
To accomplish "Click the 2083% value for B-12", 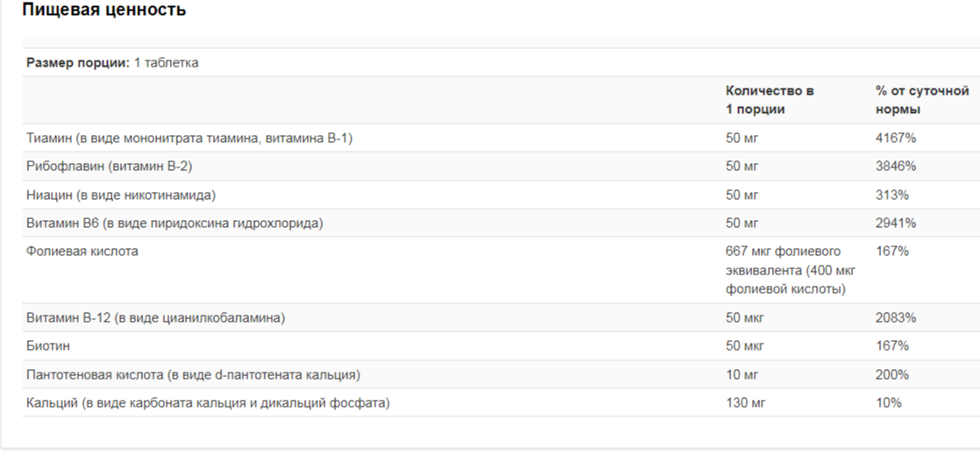I will click(x=896, y=317).
